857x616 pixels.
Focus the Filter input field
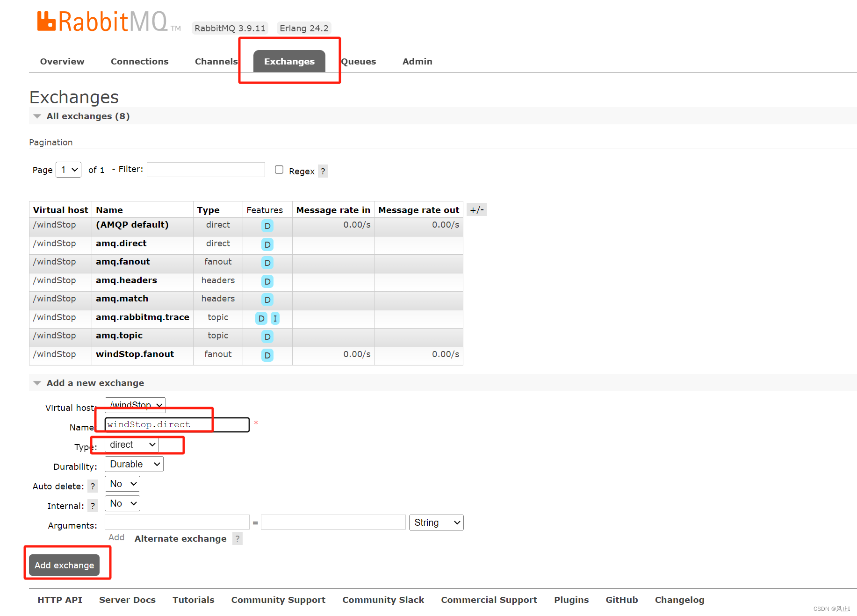(206, 170)
